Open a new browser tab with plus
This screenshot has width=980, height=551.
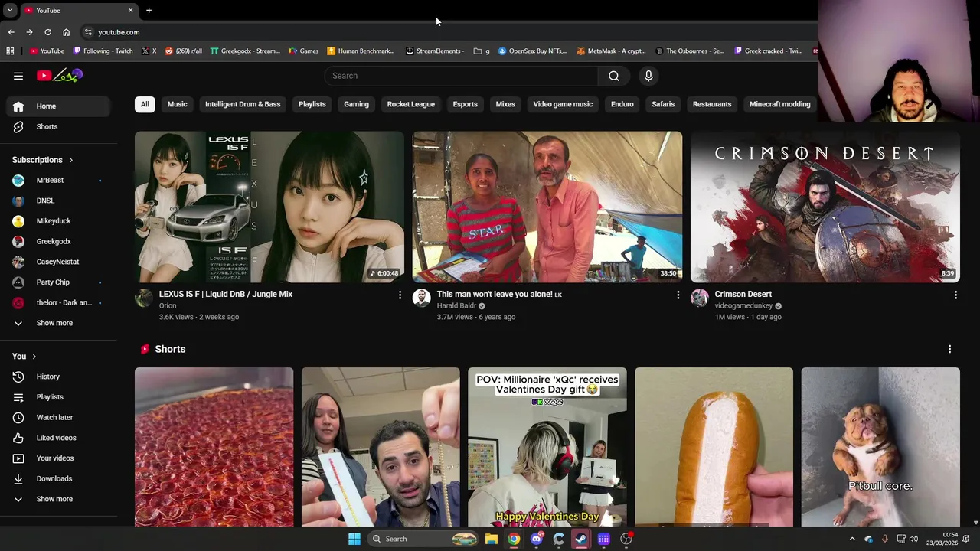pyautogui.click(x=149, y=11)
